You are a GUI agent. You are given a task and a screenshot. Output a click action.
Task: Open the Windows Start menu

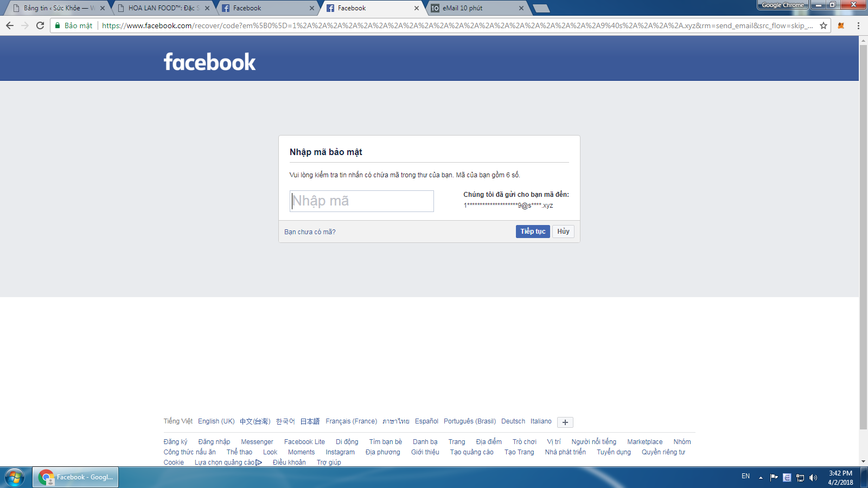coord(15,477)
